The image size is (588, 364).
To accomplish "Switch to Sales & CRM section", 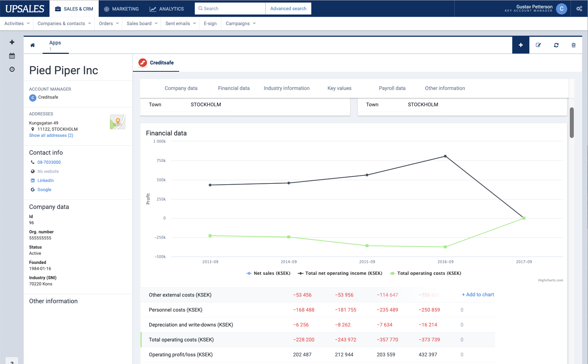I will (x=74, y=9).
